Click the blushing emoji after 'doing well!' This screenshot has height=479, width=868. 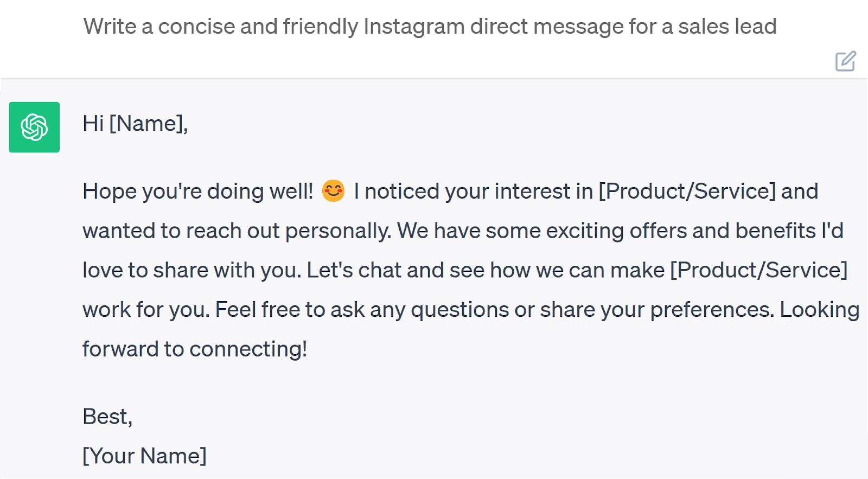pyautogui.click(x=333, y=190)
